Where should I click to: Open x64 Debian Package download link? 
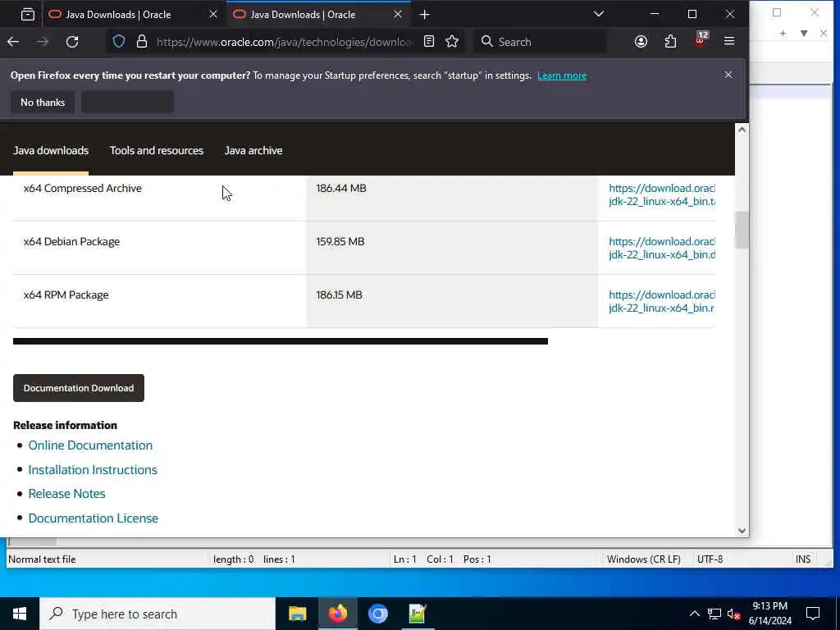coord(662,248)
